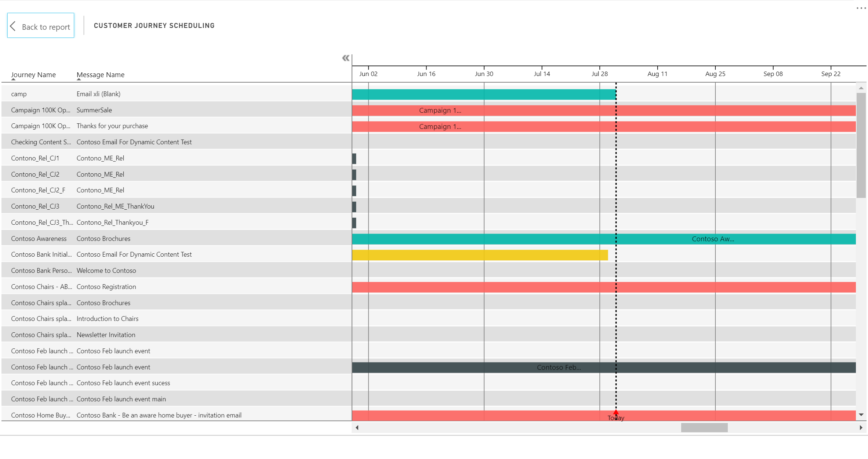Screen dimensions: 868x459
Task: Click the Jul 28 date label
Action: pyautogui.click(x=600, y=74)
